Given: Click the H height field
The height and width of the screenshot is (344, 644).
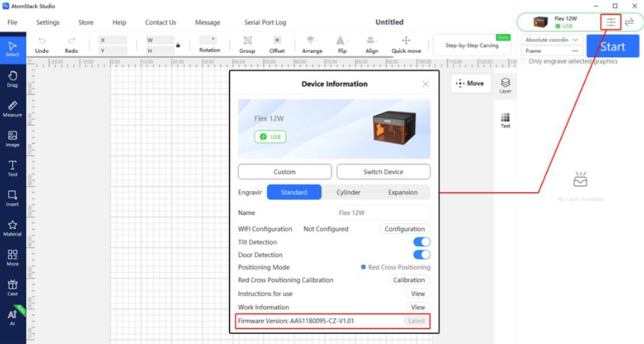Looking at the screenshot, I should (x=160, y=51).
